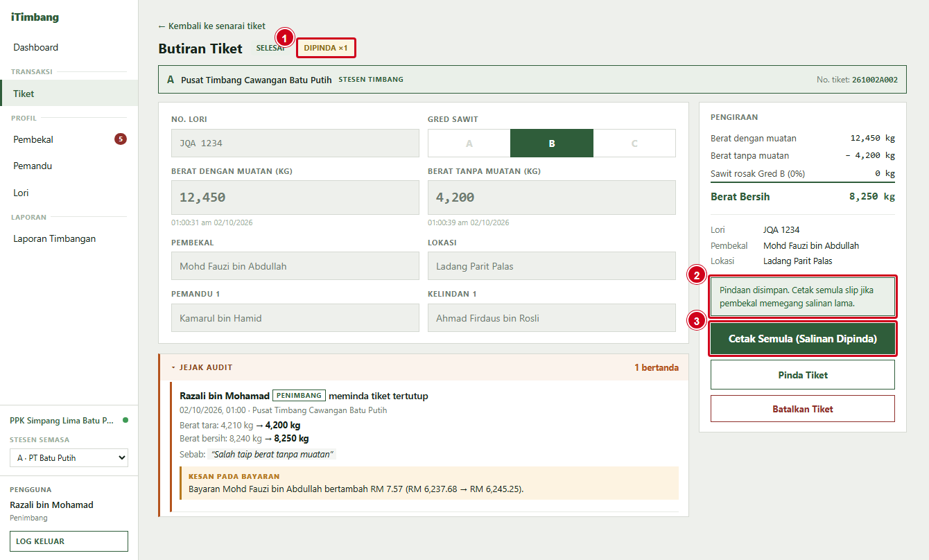Open the Stesen Semasa station dropdown
The height and width of the screenshot is (560, 929).
coord(69,457)
